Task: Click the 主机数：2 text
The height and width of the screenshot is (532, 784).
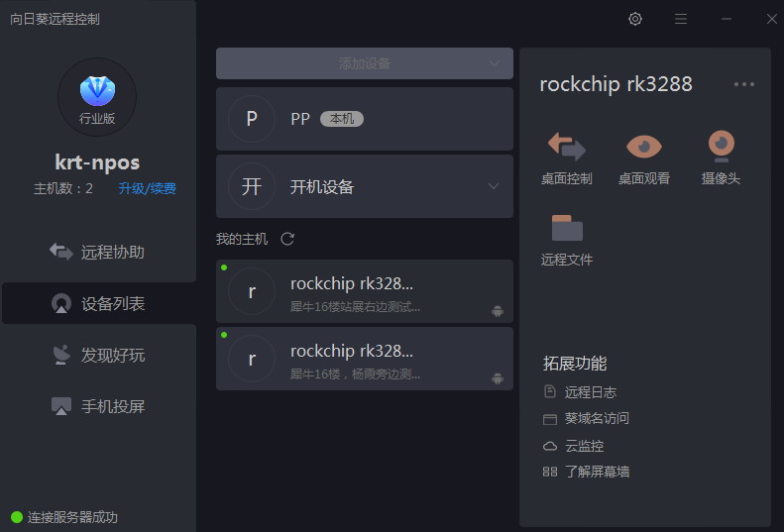Action: click(63, 188)
